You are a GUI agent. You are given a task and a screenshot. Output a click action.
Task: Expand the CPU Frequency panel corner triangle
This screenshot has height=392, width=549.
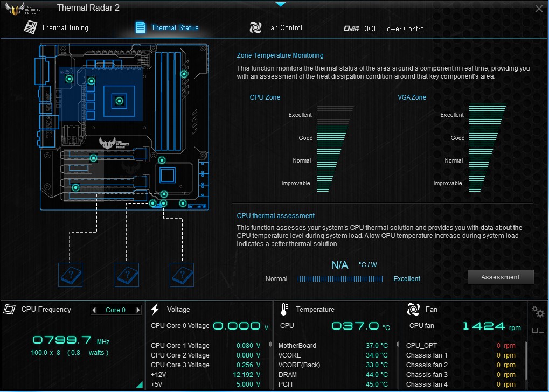tap(140, 384)
